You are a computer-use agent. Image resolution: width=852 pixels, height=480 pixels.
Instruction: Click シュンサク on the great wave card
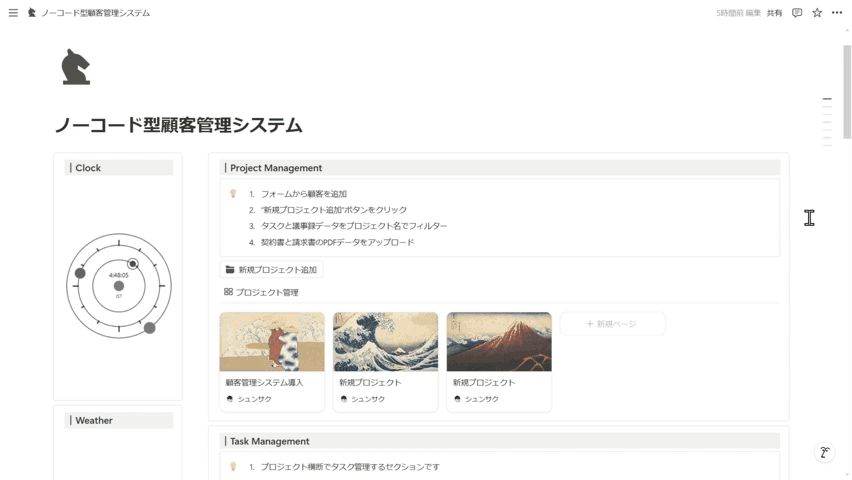(x=368, y=398)
